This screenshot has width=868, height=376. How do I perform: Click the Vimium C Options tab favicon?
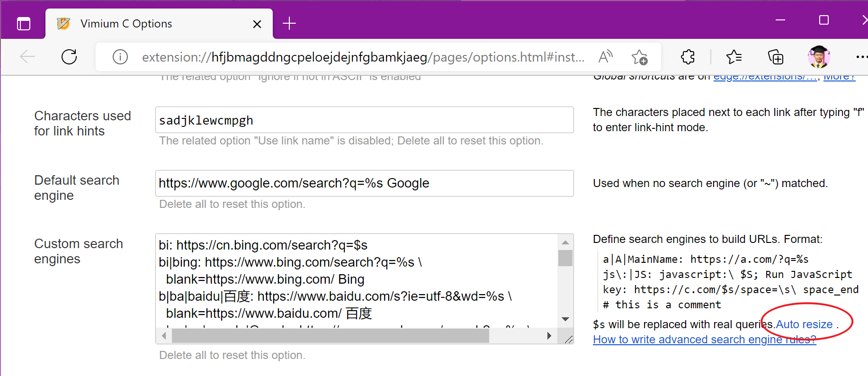click(x=63, y=24)
